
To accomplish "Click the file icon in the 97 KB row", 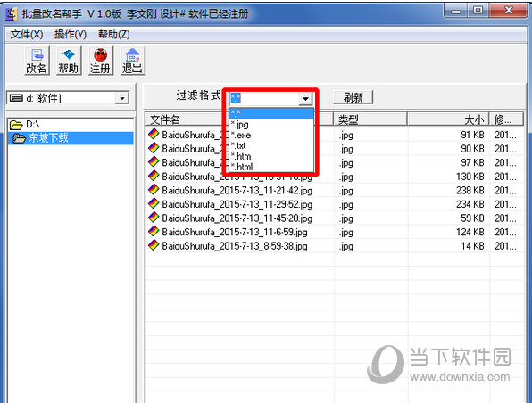I will click(x=154, y=162).
